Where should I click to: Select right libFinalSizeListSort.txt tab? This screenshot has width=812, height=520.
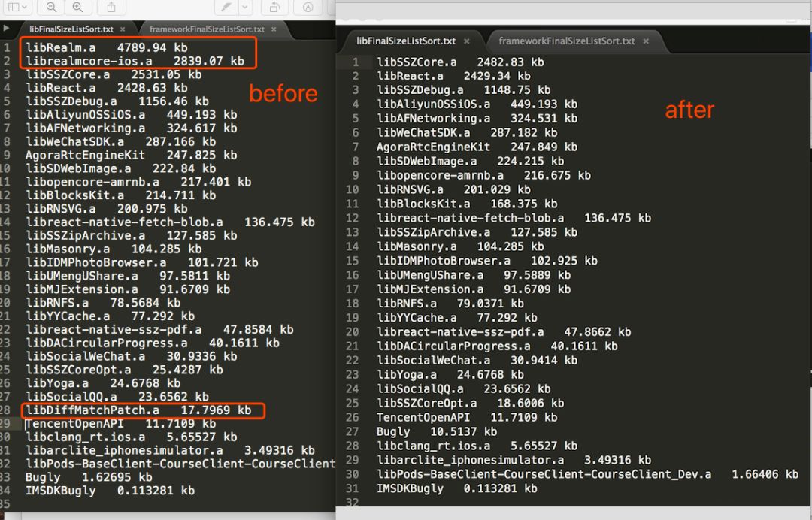coord(406,41)
